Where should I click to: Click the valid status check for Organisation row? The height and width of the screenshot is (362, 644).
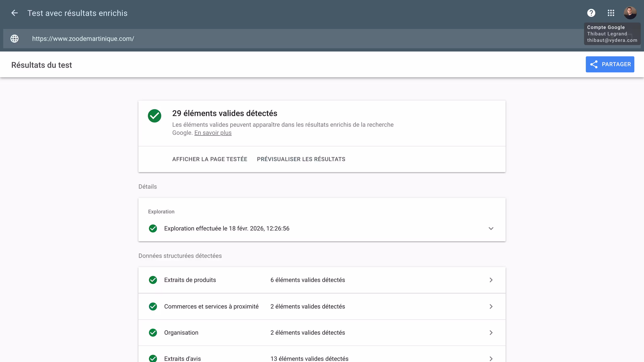tap(153, 332)
